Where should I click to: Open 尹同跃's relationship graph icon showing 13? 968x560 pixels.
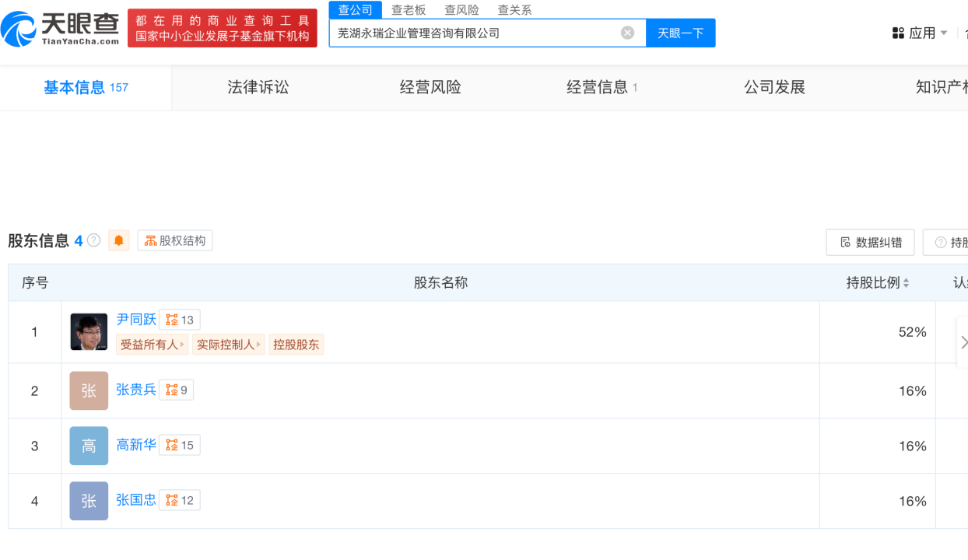pos(180,319)
